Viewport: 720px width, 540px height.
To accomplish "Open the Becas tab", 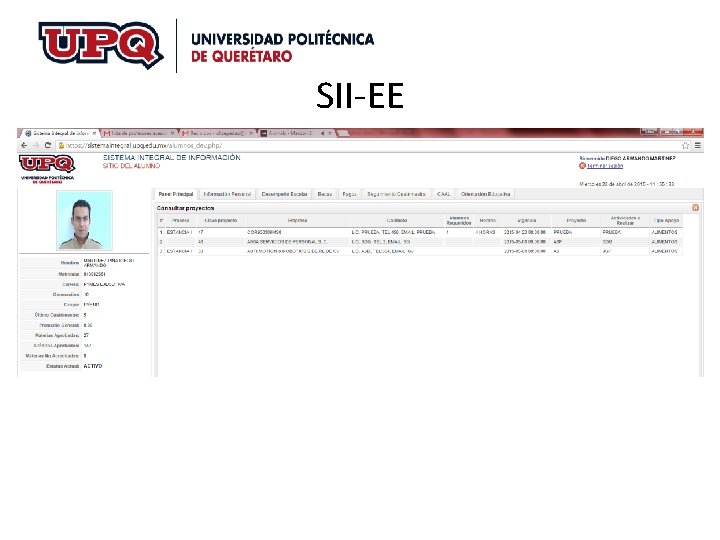I will click(325, 194).
